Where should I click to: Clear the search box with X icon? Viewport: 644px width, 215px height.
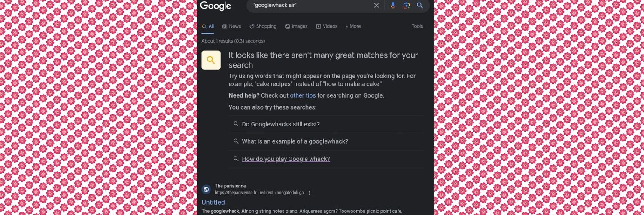coord(377,6)
